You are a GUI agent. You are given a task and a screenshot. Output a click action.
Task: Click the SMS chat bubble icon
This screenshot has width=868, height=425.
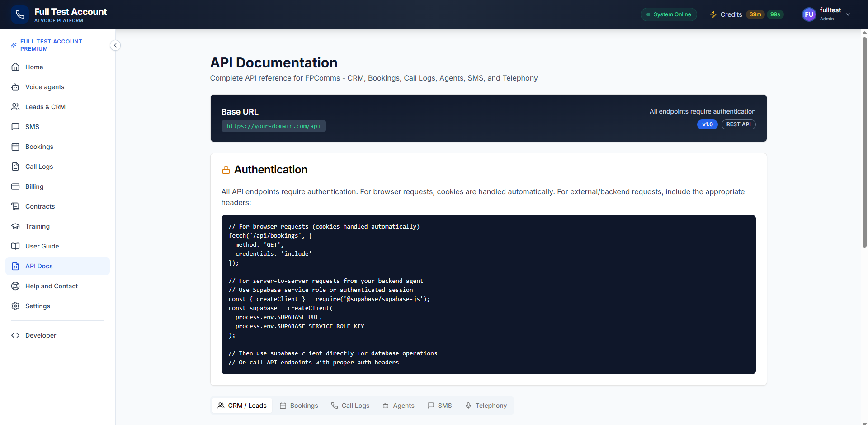tap(16, 127)
